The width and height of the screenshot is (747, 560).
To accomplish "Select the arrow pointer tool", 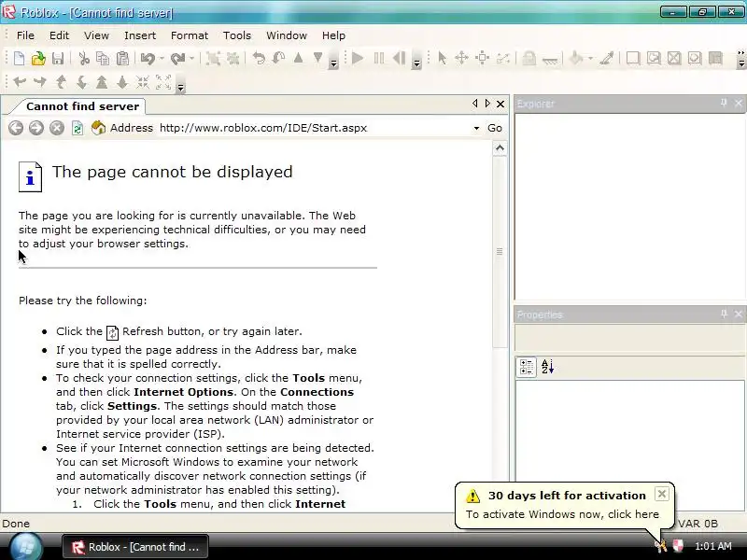I will [442, 59].
